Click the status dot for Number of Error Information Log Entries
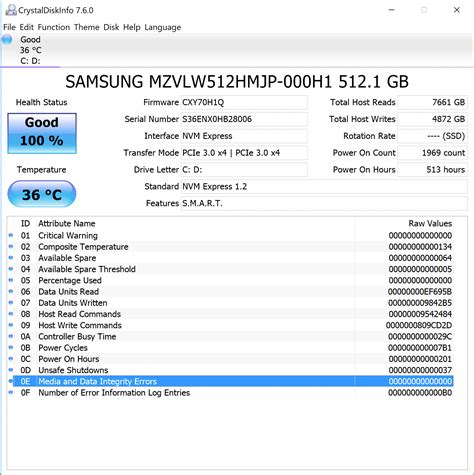 click(11, 393)
